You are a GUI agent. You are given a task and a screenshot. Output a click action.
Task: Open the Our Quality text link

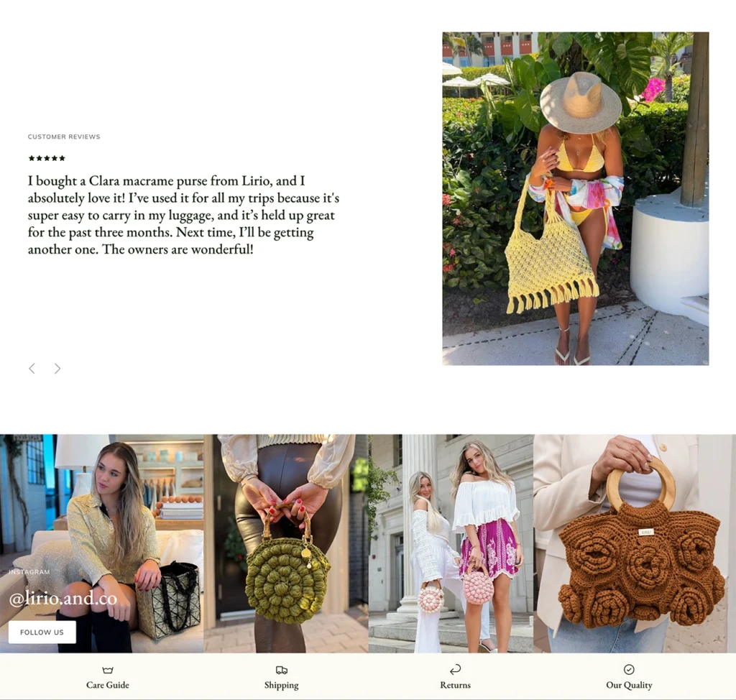pyautogui.click(x=629, y=685)
